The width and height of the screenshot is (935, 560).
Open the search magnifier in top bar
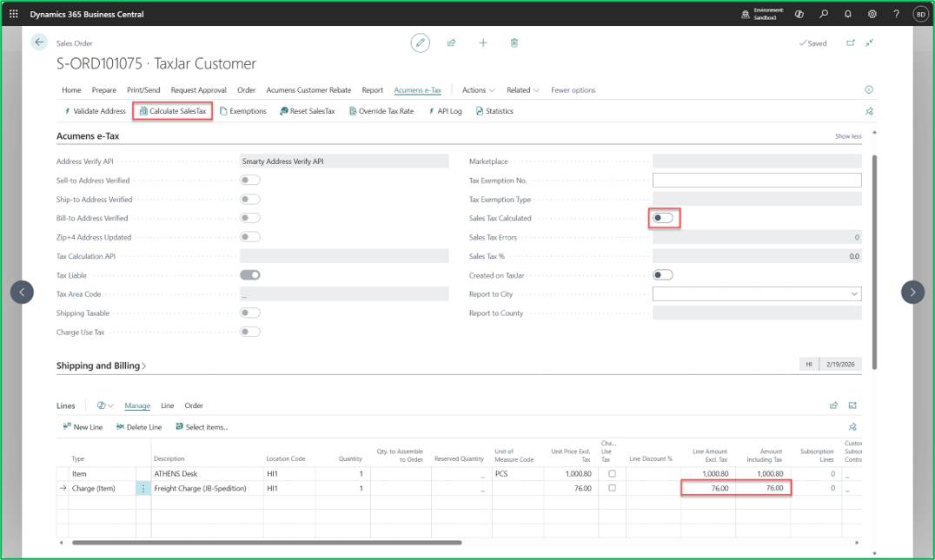coord(824,14)
